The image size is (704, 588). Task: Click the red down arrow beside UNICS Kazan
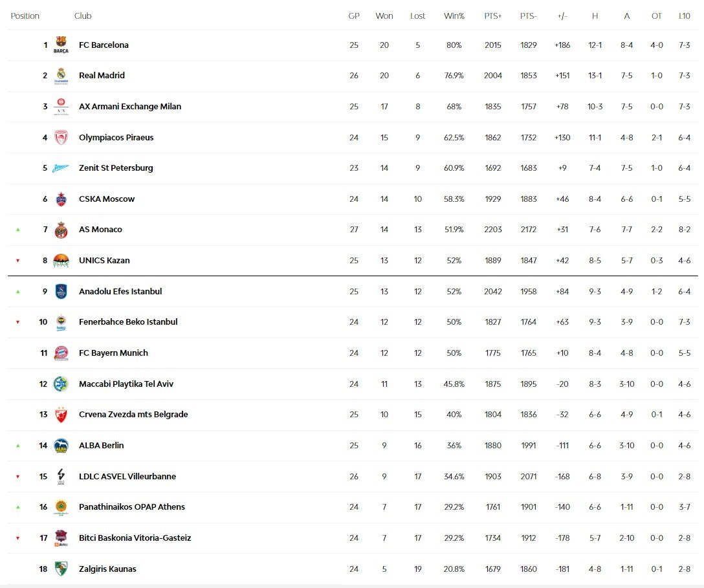click(18, 261)
